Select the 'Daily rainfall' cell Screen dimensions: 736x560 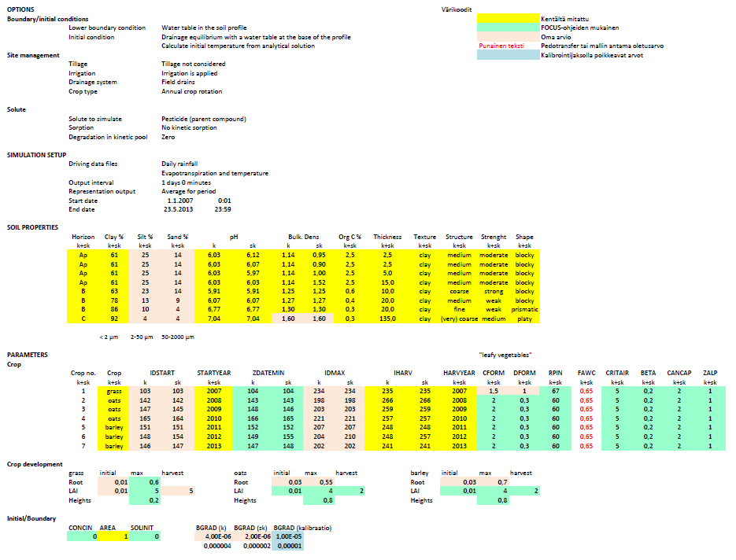(179, 164)
